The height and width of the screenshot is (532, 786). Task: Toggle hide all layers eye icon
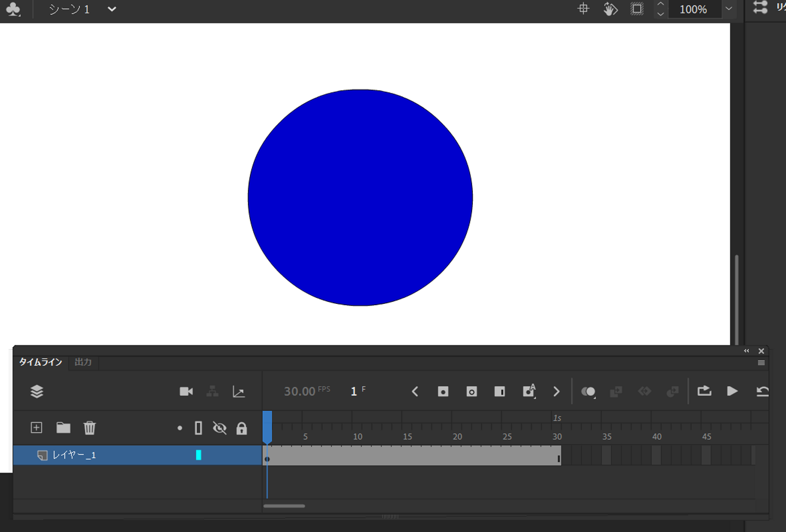pyautogui.click(x=219, y=428)
